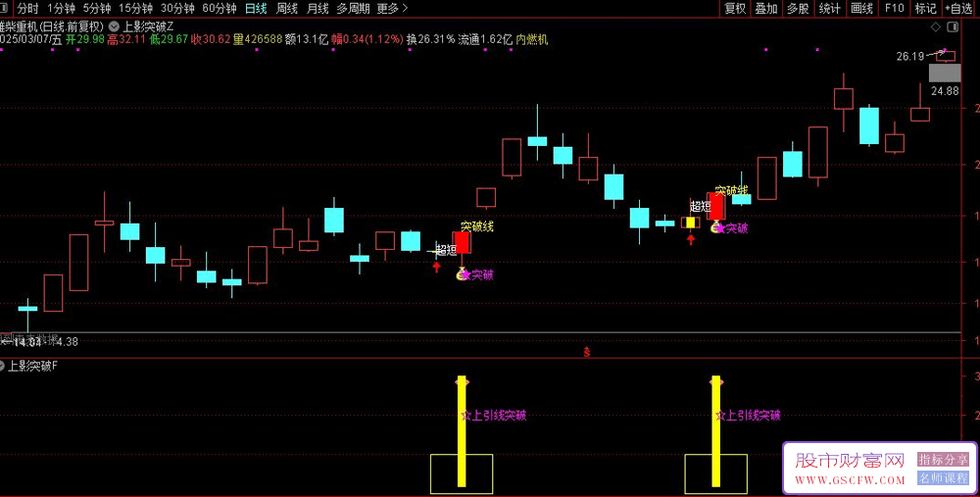Click the diamond icon above the price axis
This screenshot has height=497, width=980.
point(936,26)
